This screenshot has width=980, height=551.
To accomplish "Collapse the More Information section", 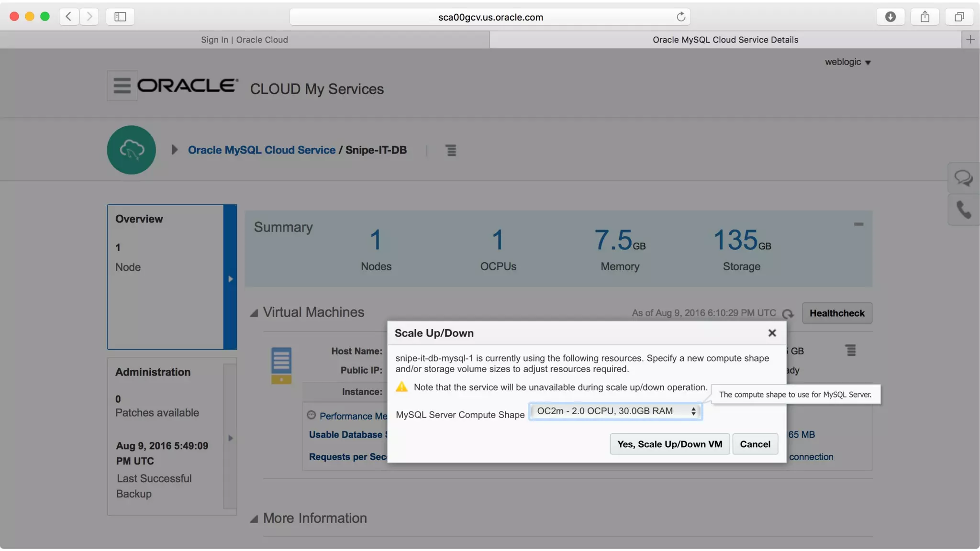I will coord(254,519).
